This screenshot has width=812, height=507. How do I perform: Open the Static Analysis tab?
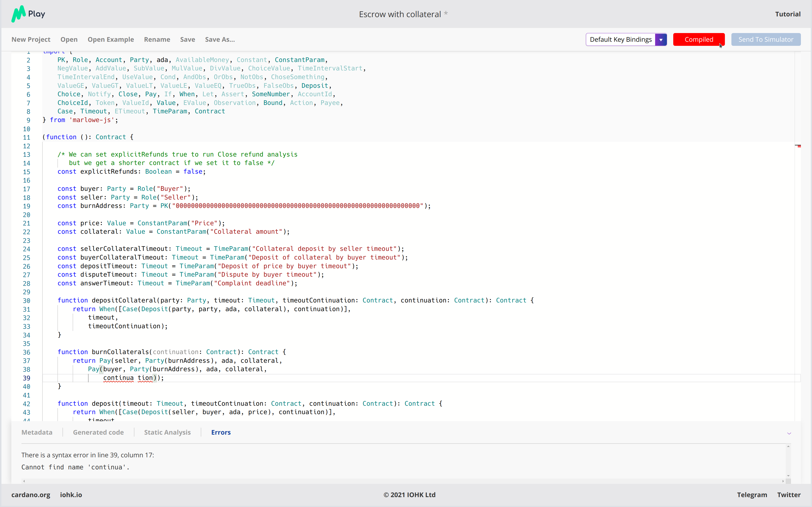pyautogui.click(x=167, y=432)
